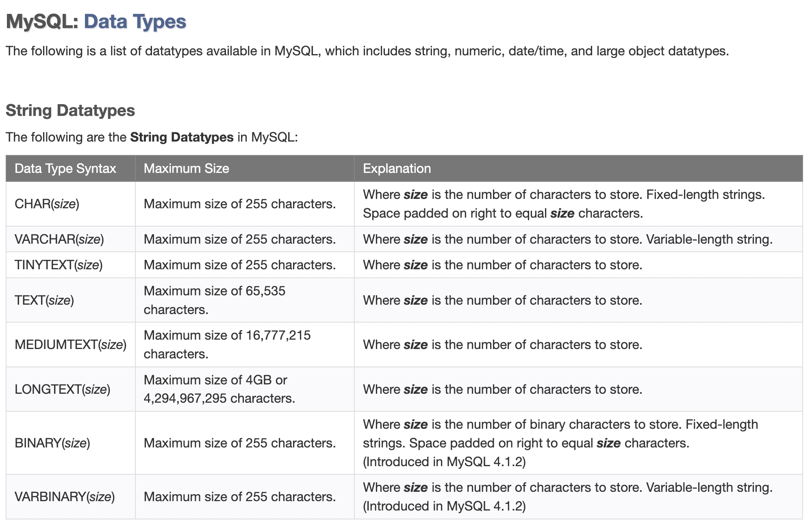Screen dimensions: 812x528
Task: Click 'Maximum size of 65,535 characters.' cell
Action: [245, 300]
